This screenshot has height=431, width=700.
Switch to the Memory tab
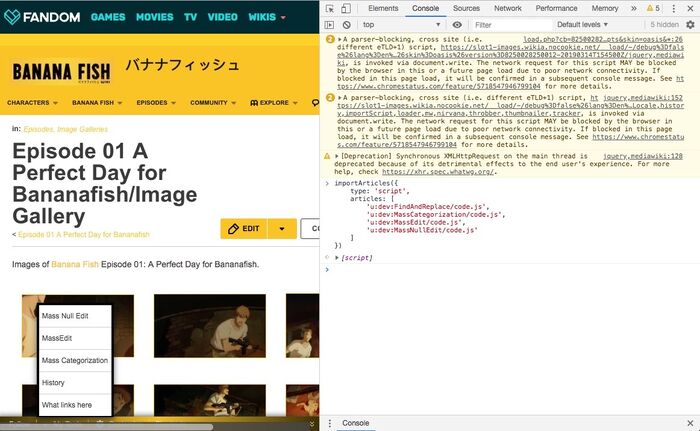point(604,8)
